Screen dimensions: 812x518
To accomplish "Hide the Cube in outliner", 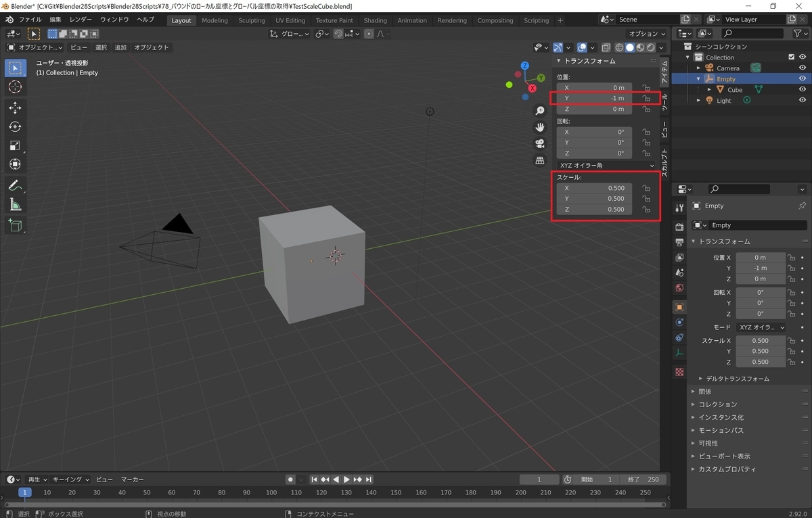I will (x=803, y=89).
